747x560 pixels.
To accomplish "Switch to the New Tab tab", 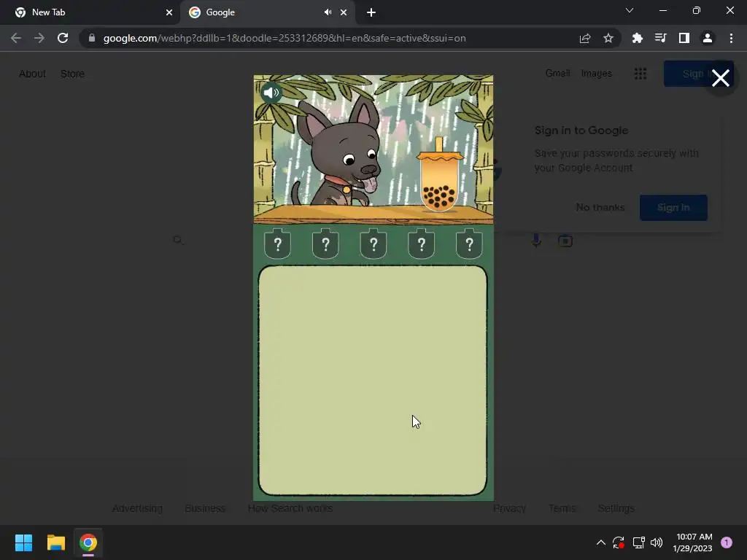I will click(90, 12).
